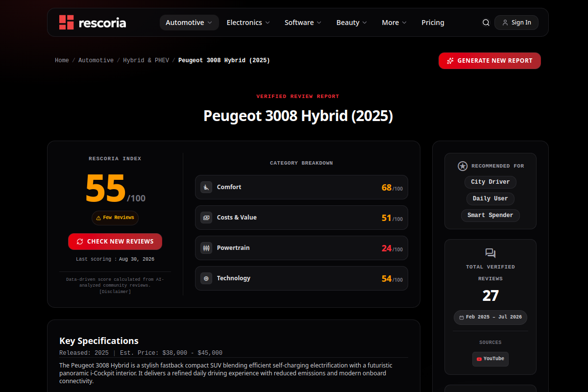
Task: Click the Powertrain score 24
Action: [387, 248]
